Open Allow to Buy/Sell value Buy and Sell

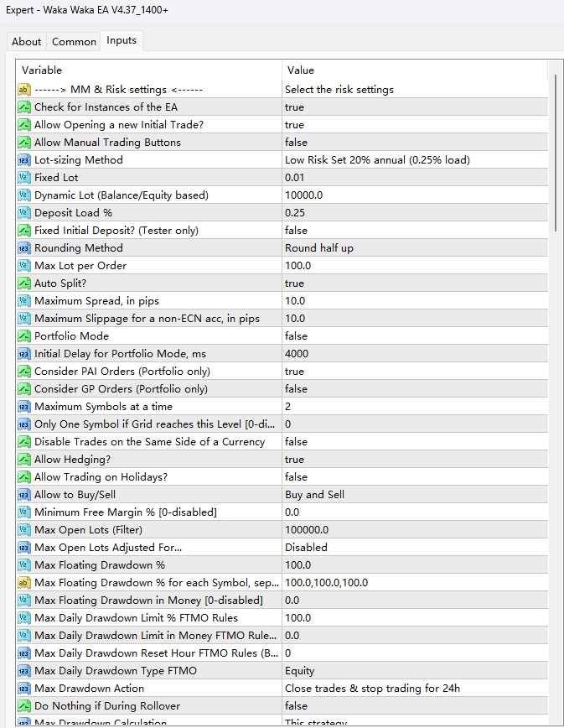pyautogui.click(x=415, y=495)
